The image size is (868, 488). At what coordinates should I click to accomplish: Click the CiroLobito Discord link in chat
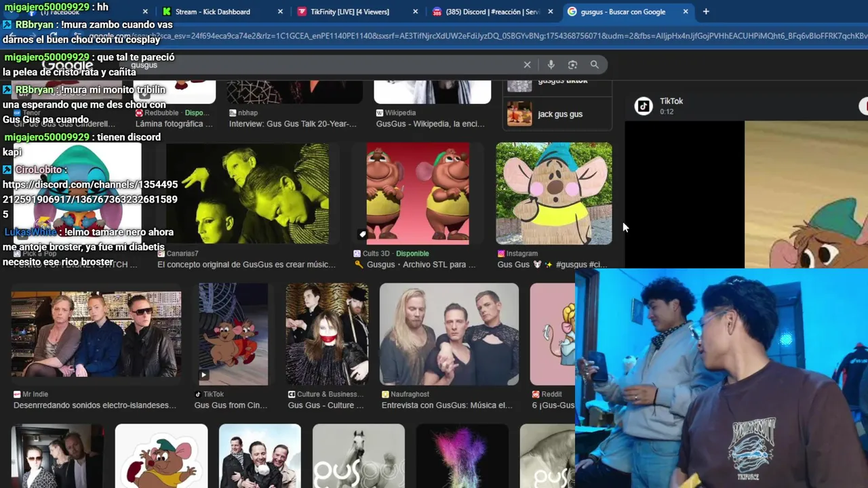tap(90, 199)
